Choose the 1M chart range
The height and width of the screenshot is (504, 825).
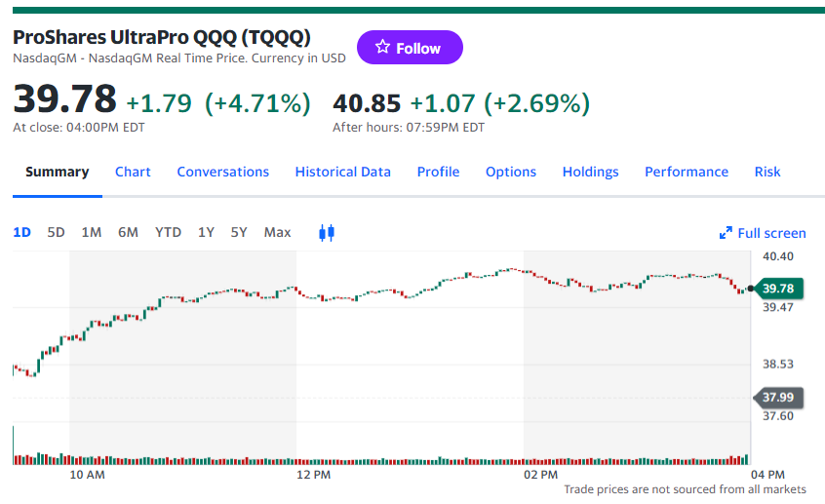(x=92, y=233)
